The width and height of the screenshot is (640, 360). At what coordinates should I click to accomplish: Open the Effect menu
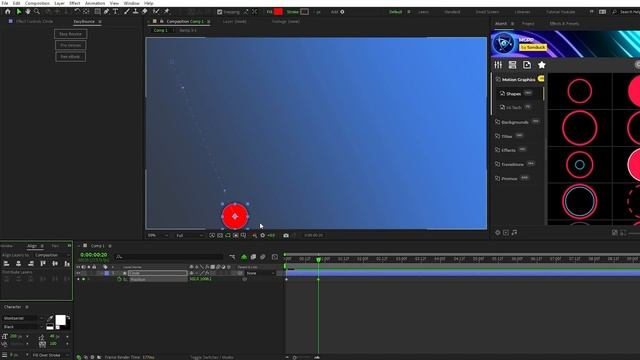(x=75, y=3)
